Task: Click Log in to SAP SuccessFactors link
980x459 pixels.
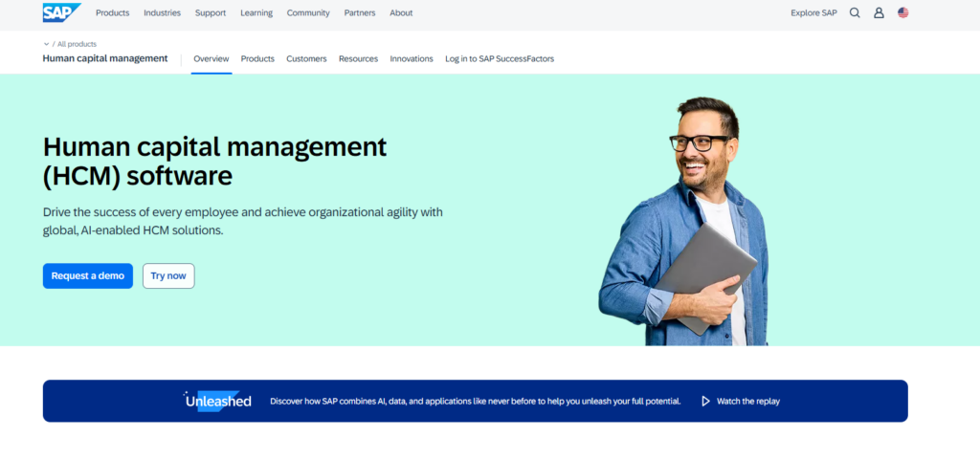Action: click(x=500, y=59)
